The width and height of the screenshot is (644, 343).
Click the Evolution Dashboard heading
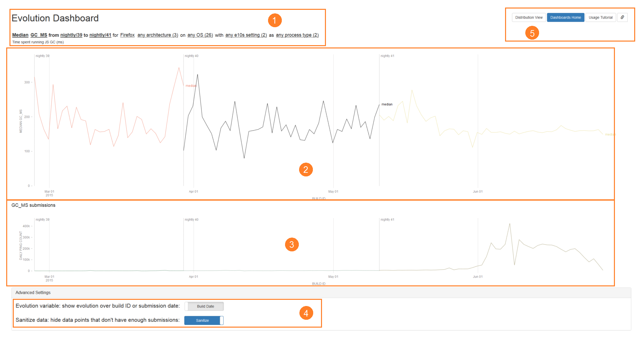point(55,18)
